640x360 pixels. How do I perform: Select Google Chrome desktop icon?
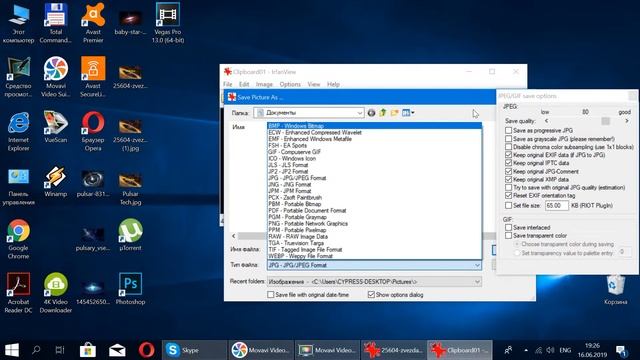[18, 239]
